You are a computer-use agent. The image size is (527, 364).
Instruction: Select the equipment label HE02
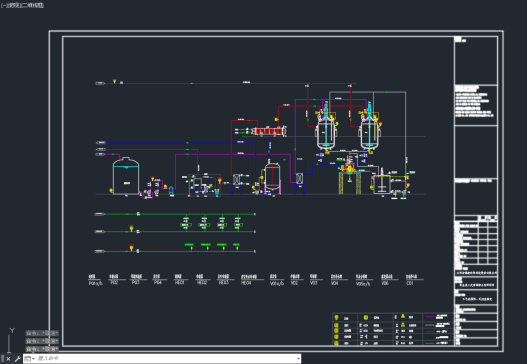coord(202,283)
